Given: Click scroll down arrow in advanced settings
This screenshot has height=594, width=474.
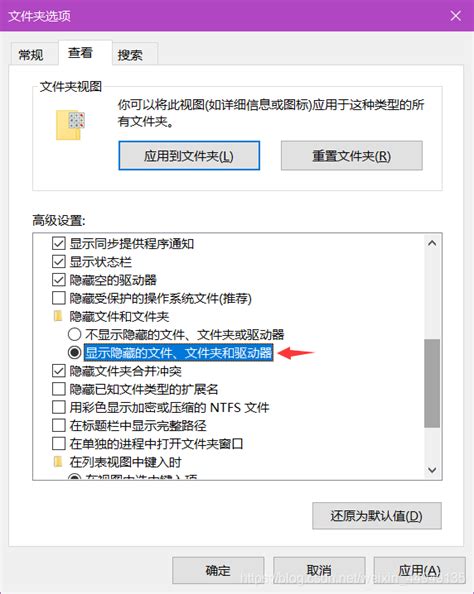Looking at the screenshot, I should [432, 470].
